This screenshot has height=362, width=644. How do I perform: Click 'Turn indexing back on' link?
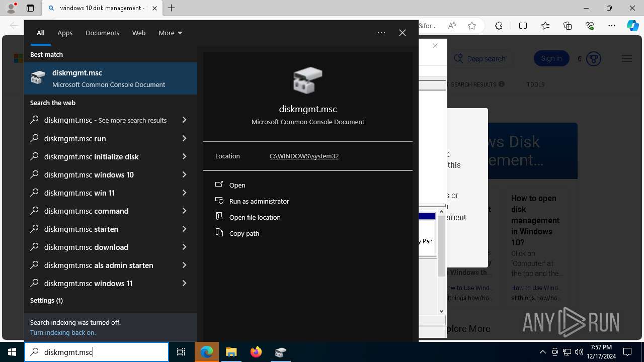coord(63,332)
